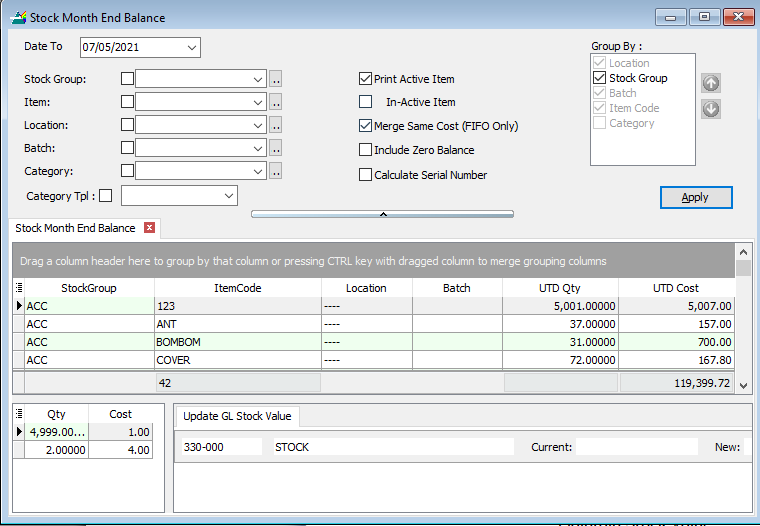Open the Category Tpl dropdown list
The height and width of the screenshot is (526, 760).
229,195
